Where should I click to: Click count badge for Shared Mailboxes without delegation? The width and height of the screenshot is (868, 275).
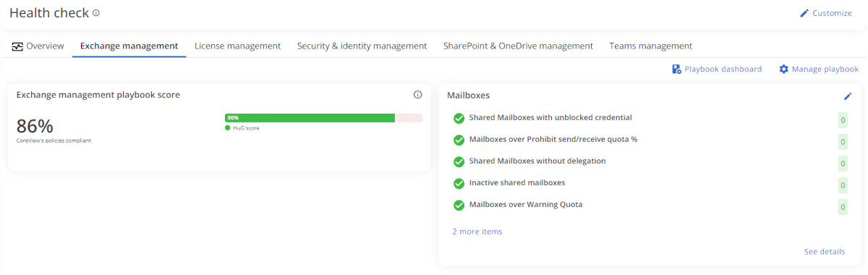tap(843, 164)
